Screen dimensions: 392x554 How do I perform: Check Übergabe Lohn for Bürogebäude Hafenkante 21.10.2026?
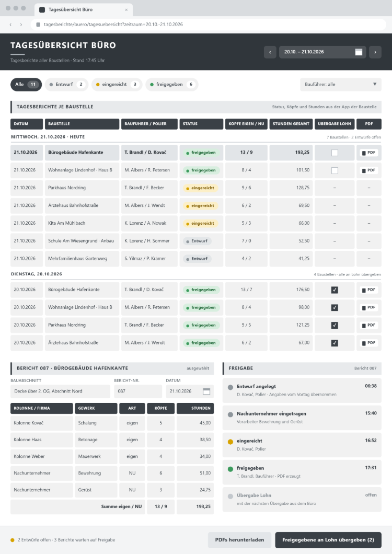tap(335, 153)
